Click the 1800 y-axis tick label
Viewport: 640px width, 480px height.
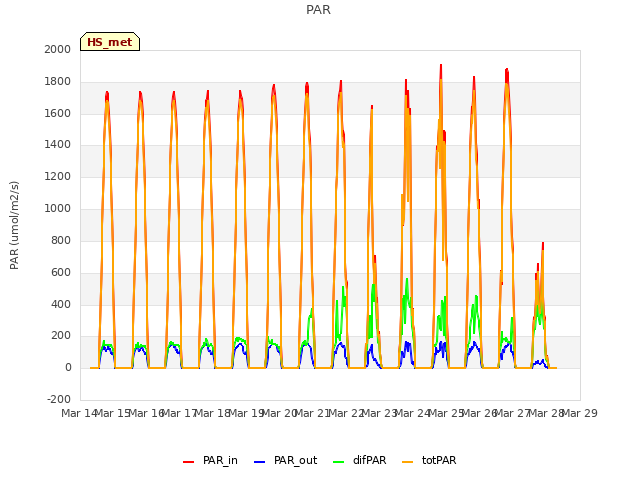click(58, 82)
